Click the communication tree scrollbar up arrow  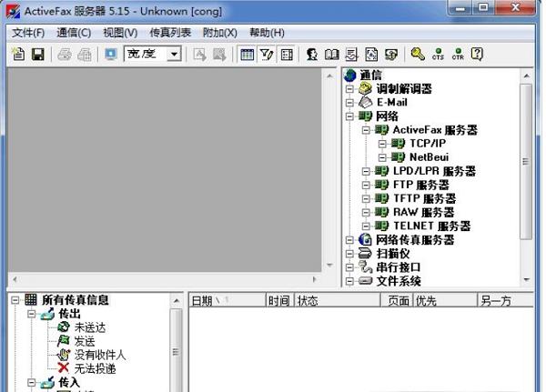[x=526, y=75]
